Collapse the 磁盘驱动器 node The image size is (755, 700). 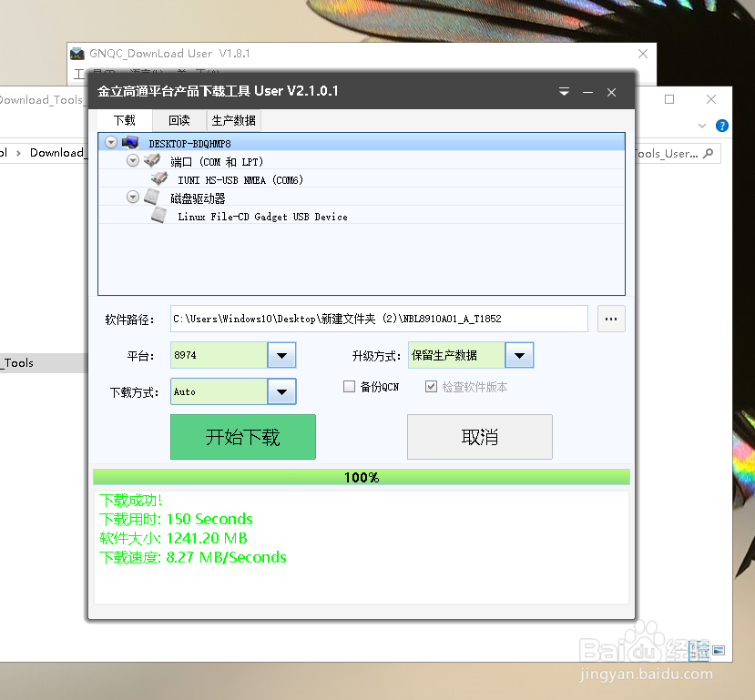click(x=133, y=197)
